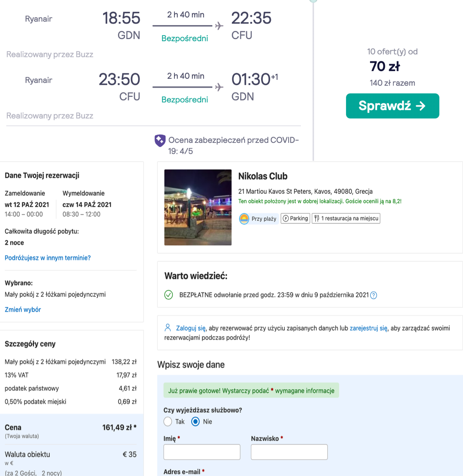463x476 pixels.
Task: Select Nie for business travel
Action: (196, 422)
